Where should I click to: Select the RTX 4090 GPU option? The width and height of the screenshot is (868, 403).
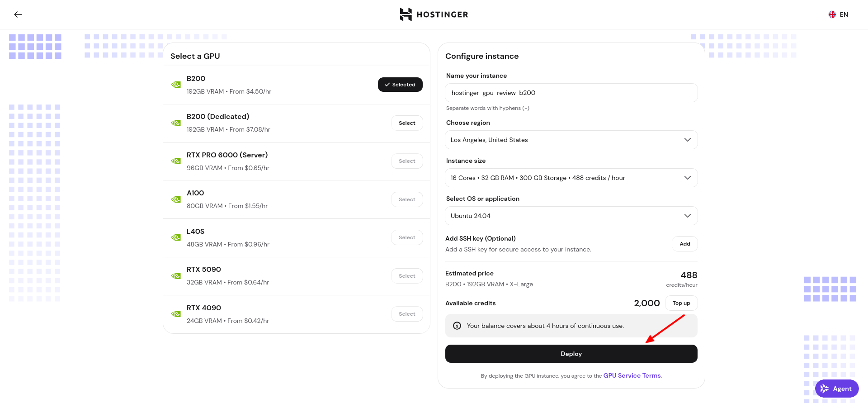407,314
